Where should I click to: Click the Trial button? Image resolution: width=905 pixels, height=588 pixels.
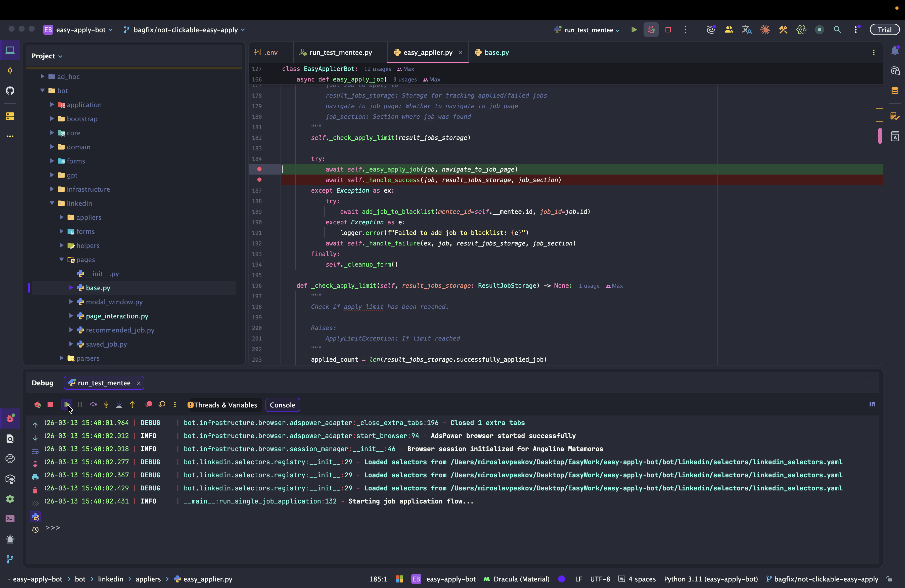(x=884, y=30)
